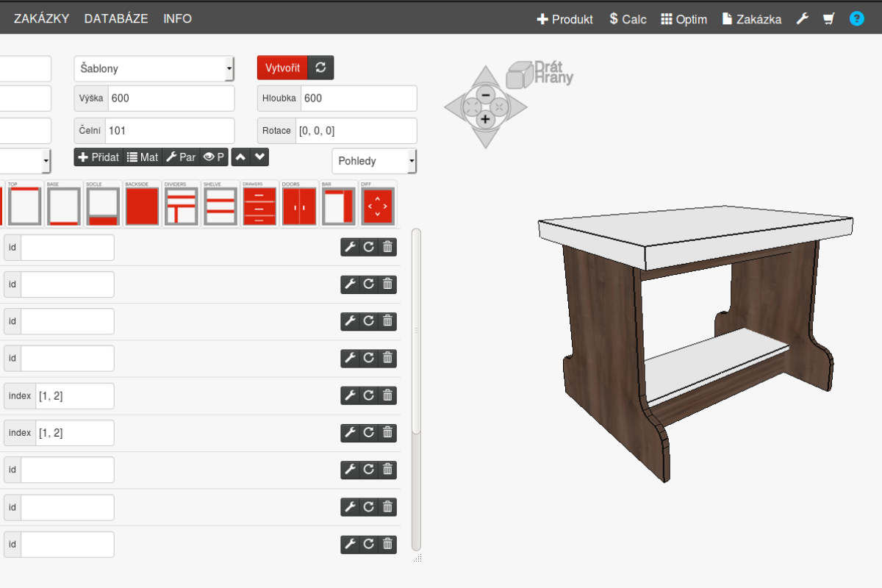Click the zoom out minus button

coord(485,95)
